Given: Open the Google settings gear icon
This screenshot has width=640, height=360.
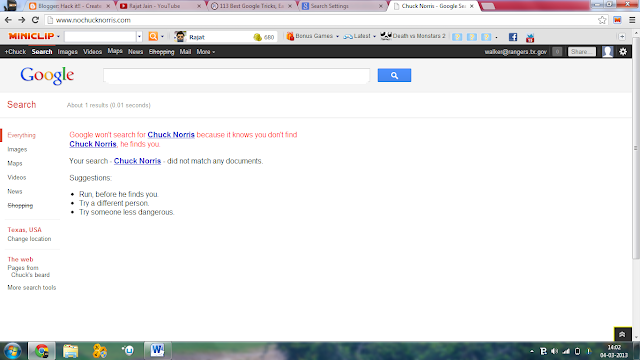Looking at the screenshot, I should click(x=623, y=51).
